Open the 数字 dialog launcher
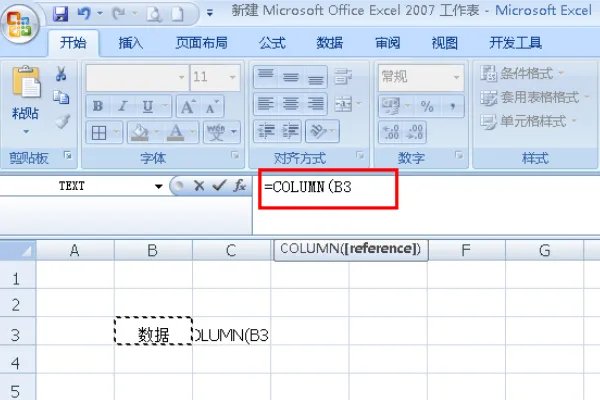 click(x=458, y=155)
